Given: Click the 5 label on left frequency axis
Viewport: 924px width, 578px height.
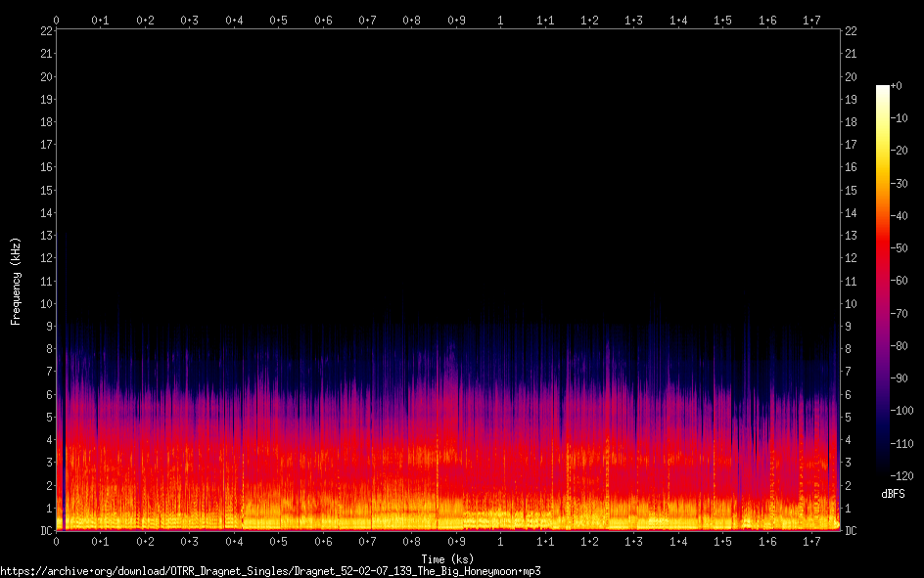Looking at the screenshot, I should tap(48, 418).
